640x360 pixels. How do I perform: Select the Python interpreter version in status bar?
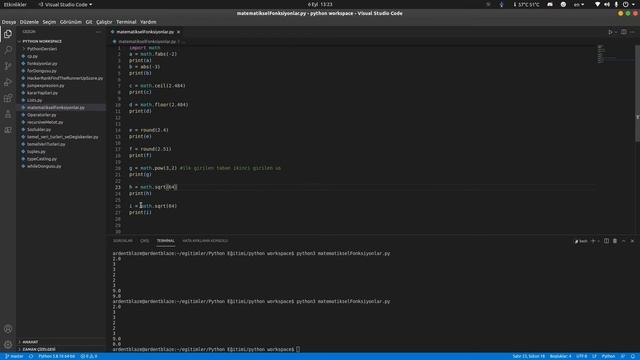coord(57,356)
